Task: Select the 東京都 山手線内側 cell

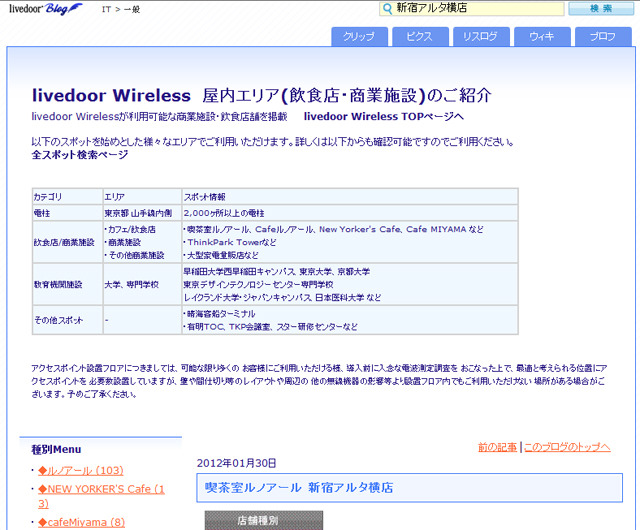Action: [142, 213]
